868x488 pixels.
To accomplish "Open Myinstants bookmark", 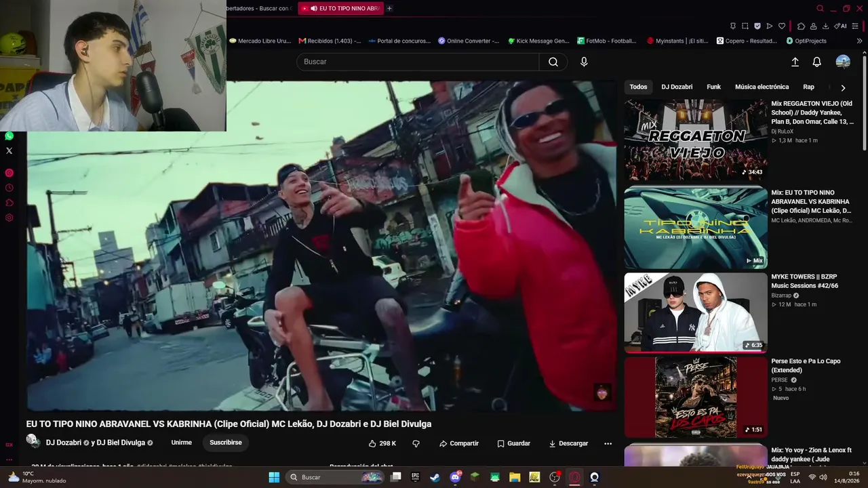I will 678,41.
